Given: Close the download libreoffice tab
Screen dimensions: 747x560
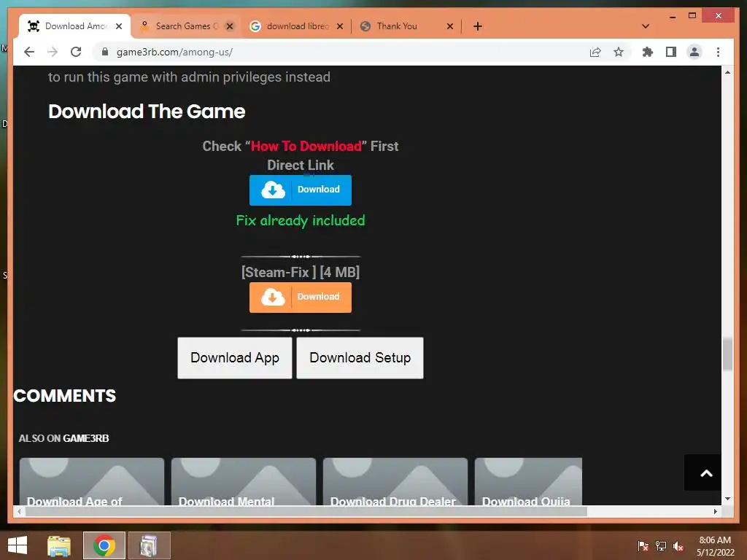Looking at the screenshot, I should [340, 26].
